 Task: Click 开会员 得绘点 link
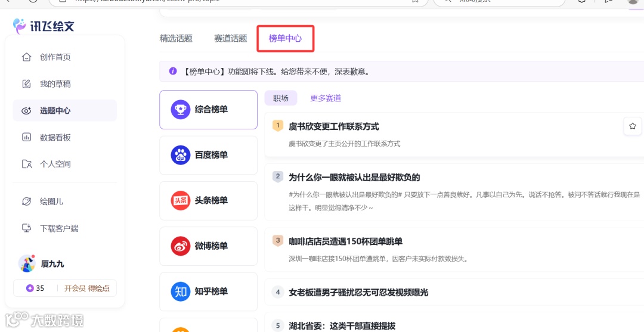coord(86,288)
